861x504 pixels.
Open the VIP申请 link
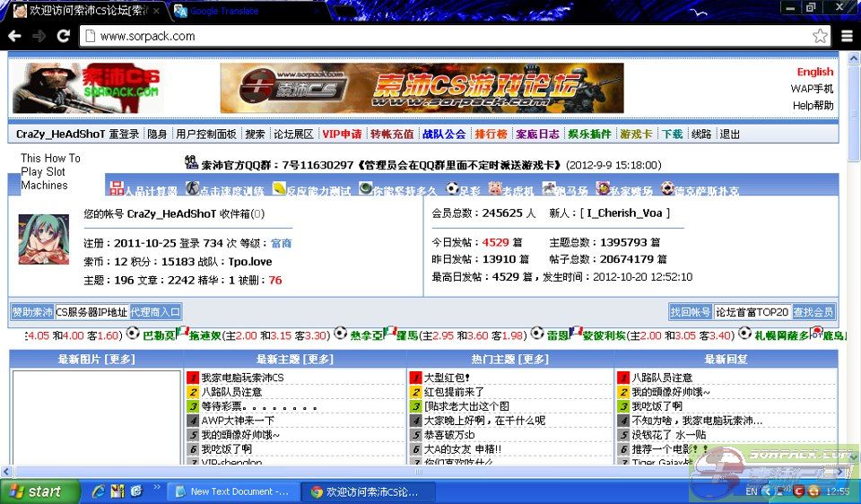(342, 134)
